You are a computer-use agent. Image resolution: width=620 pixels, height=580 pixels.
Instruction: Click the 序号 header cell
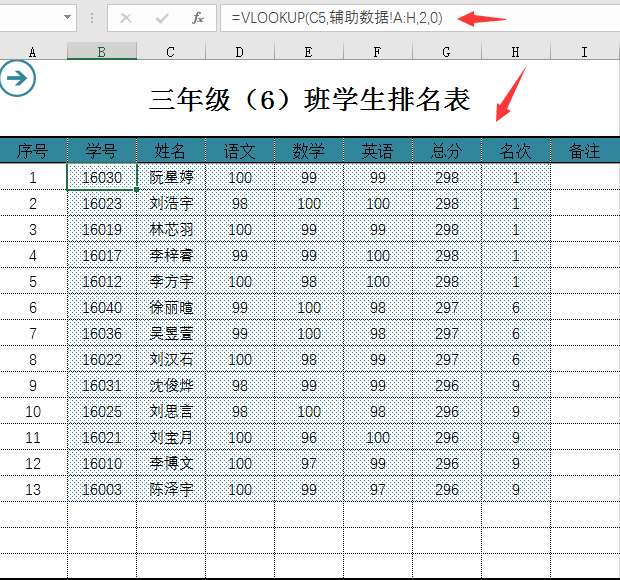pyautogui.click(x=33, y=151)
